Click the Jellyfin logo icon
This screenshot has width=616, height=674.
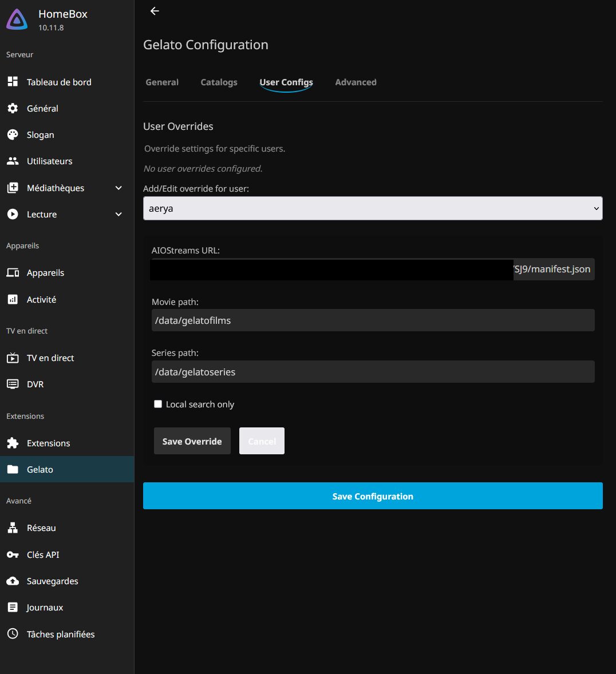17,19
